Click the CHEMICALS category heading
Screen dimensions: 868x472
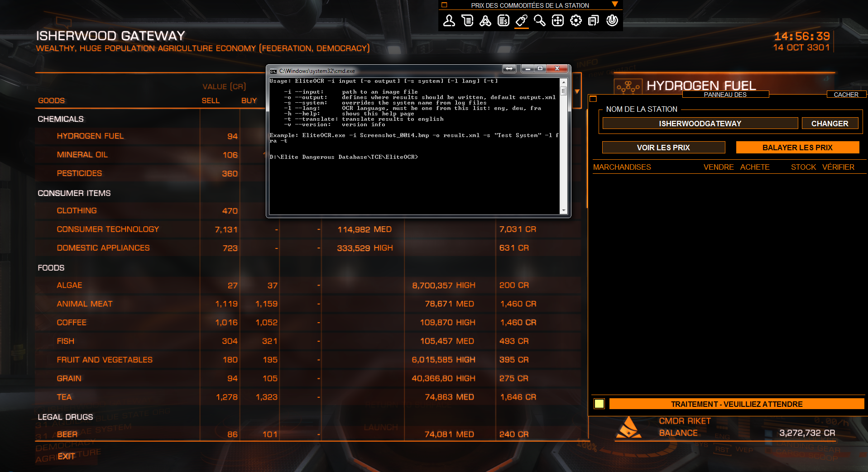click(x=61, y=119)
